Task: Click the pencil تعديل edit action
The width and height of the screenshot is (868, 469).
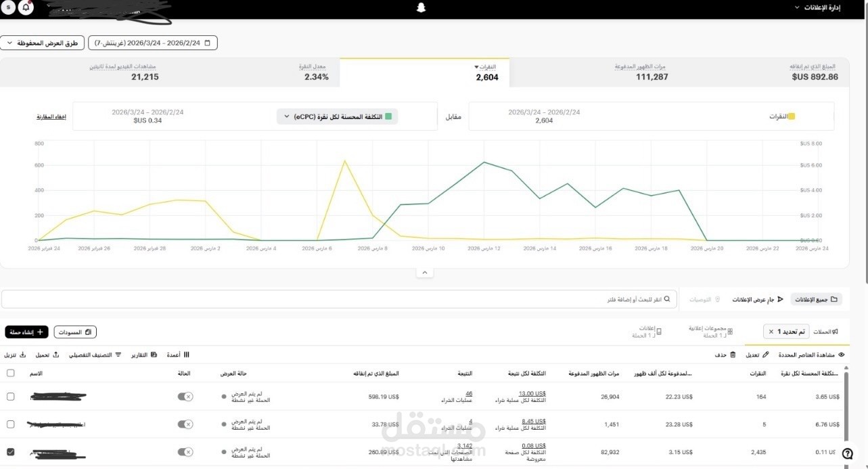Action: click(757, 355)
